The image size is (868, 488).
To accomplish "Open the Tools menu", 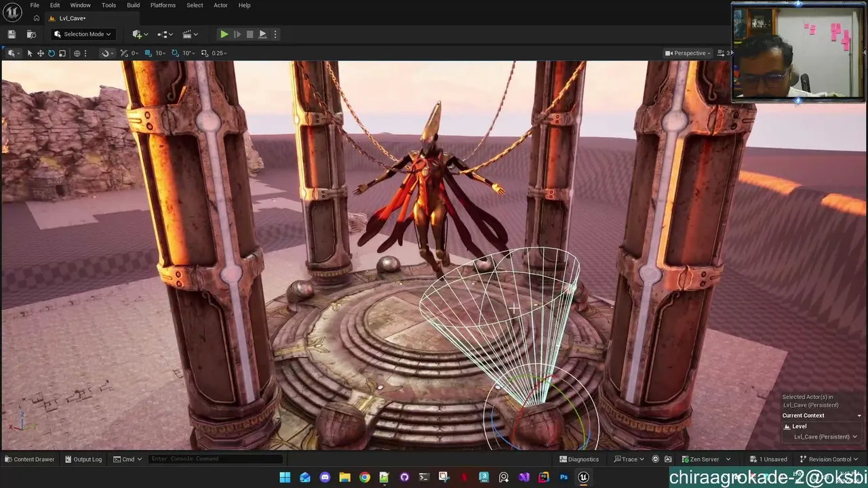I will tap(108, 5).
